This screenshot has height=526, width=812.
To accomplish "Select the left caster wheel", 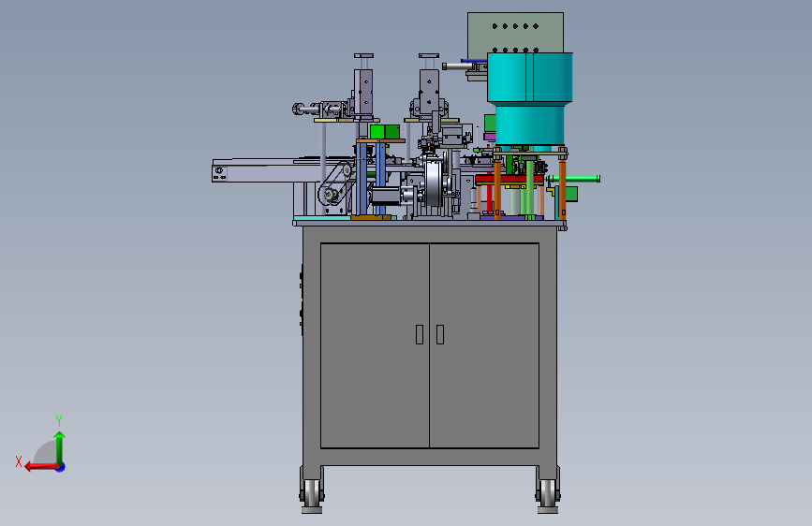I will (x=312, y=493).
